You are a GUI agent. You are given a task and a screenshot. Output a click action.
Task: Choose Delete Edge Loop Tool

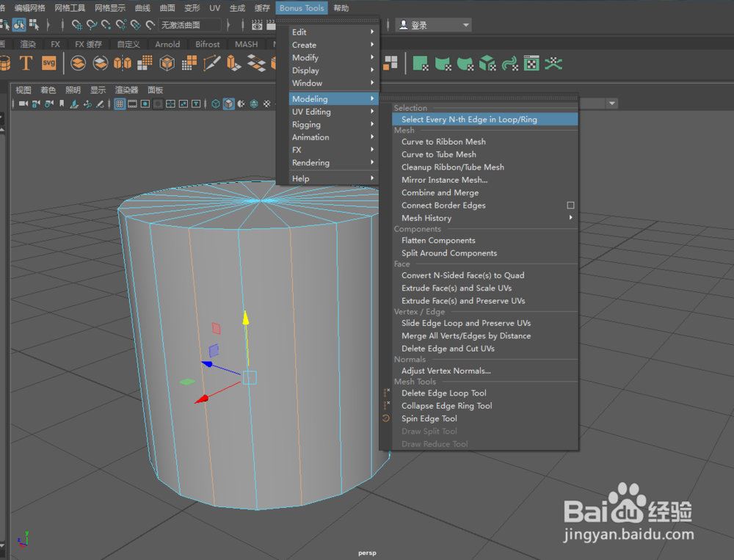pos(485,393)
